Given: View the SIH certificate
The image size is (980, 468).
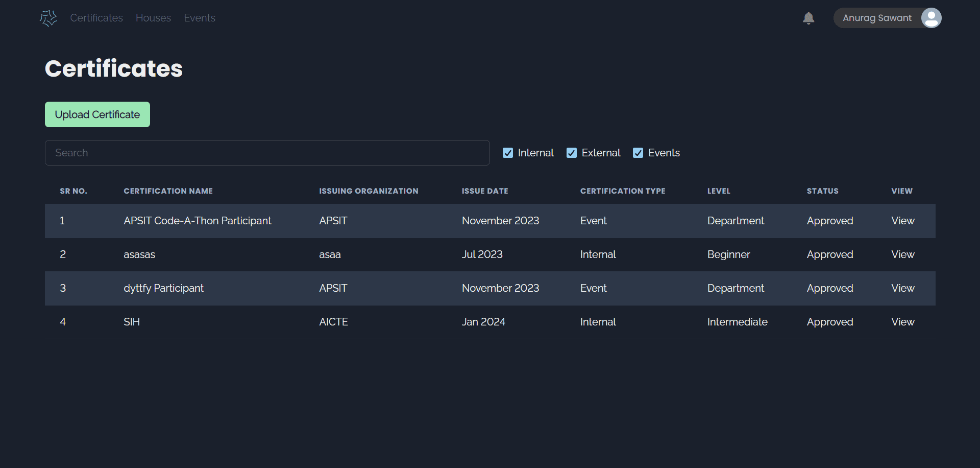Looking at the screenshot, I should pyautogui.click(x=902, y=322).
